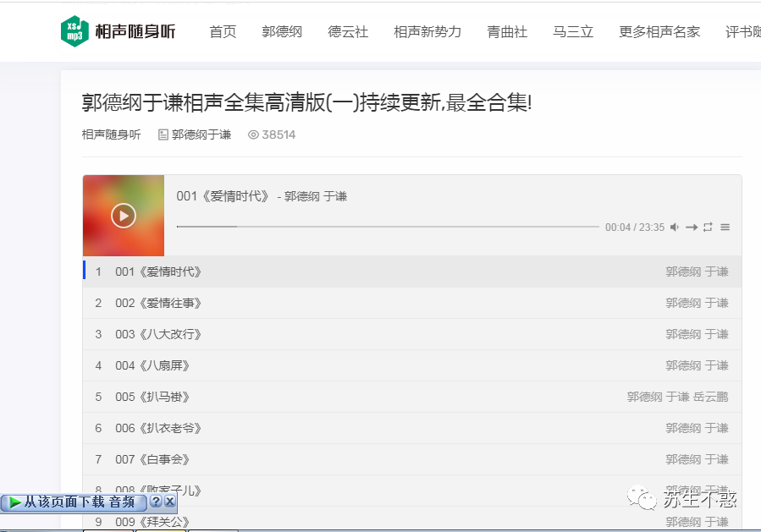Select track 001《爱情时代》 in playlist
Image resolution: width=761 pixels, height=532 pixels.
[x=412, y=271]
